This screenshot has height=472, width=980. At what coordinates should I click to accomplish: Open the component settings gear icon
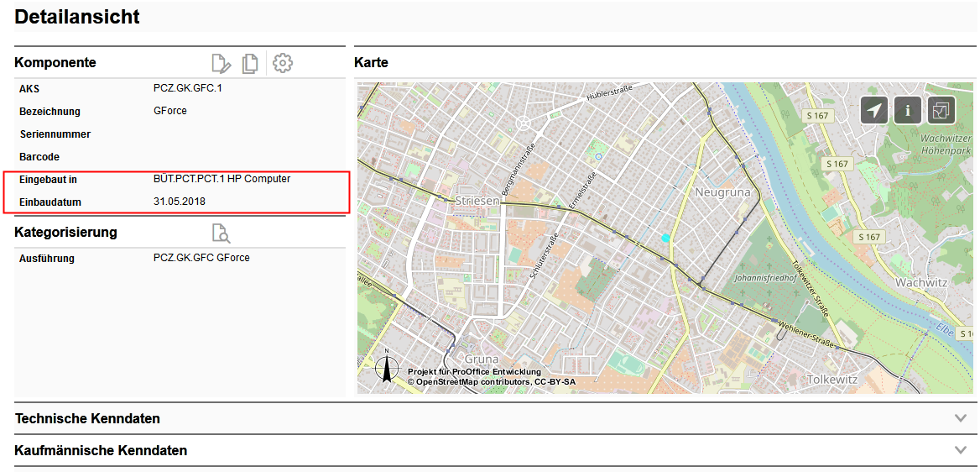[x=283, y=63]
